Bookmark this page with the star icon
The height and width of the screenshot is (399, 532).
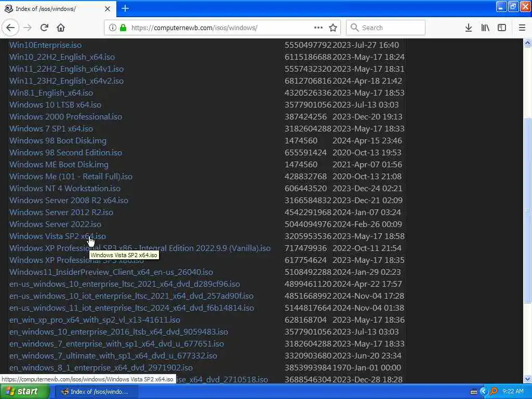click(333, 28)
